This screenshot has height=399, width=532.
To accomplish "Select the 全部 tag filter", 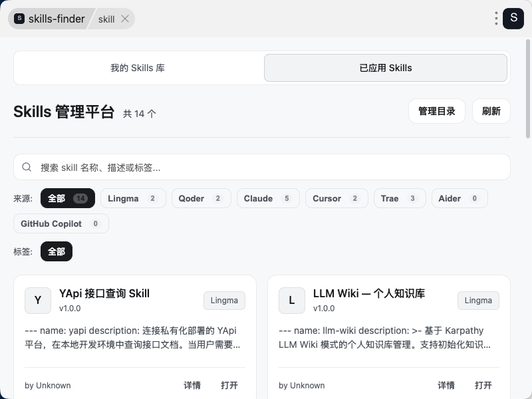I will 57,251.
